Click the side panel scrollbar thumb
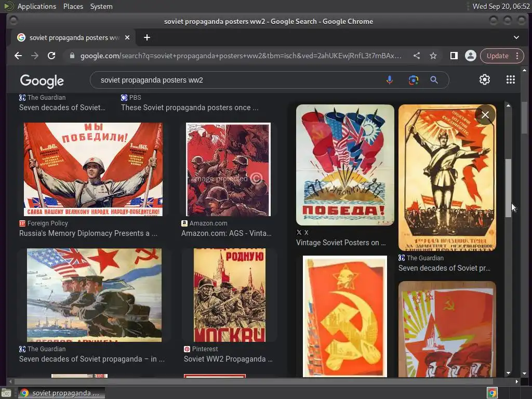Viewport: 532px width, 399px height. (508, 188)
